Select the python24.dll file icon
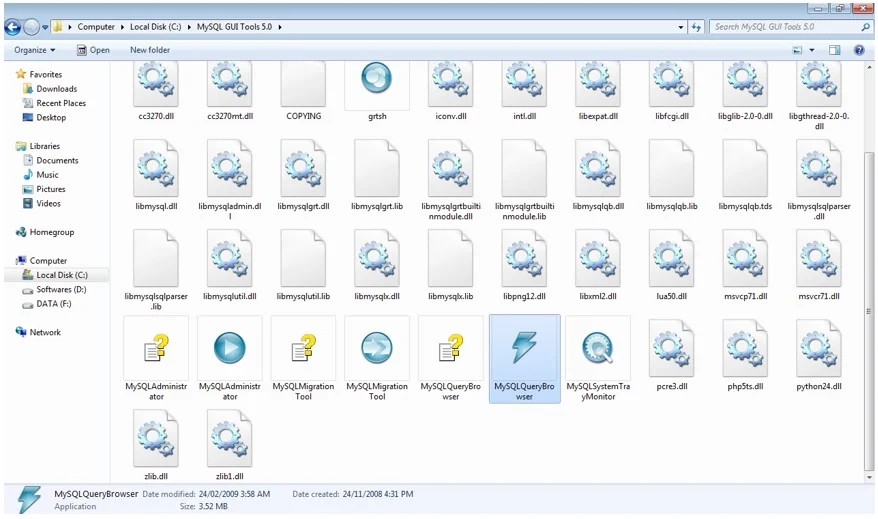 click(819, 348)
